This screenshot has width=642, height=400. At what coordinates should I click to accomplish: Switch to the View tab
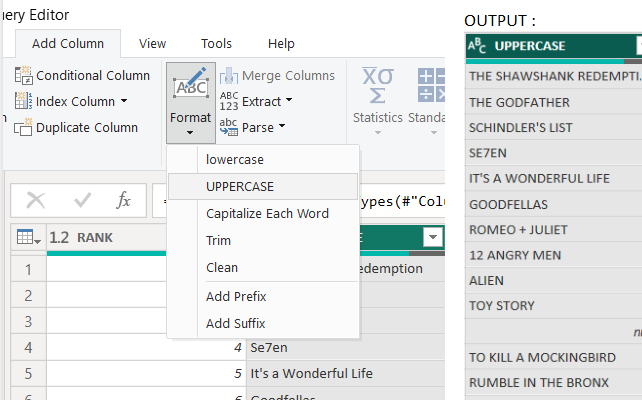152,43
